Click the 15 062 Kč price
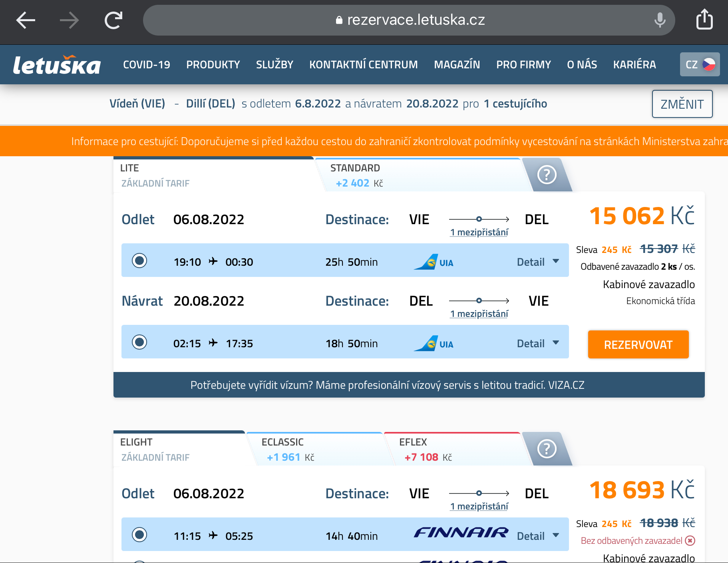 pos(642,216)
